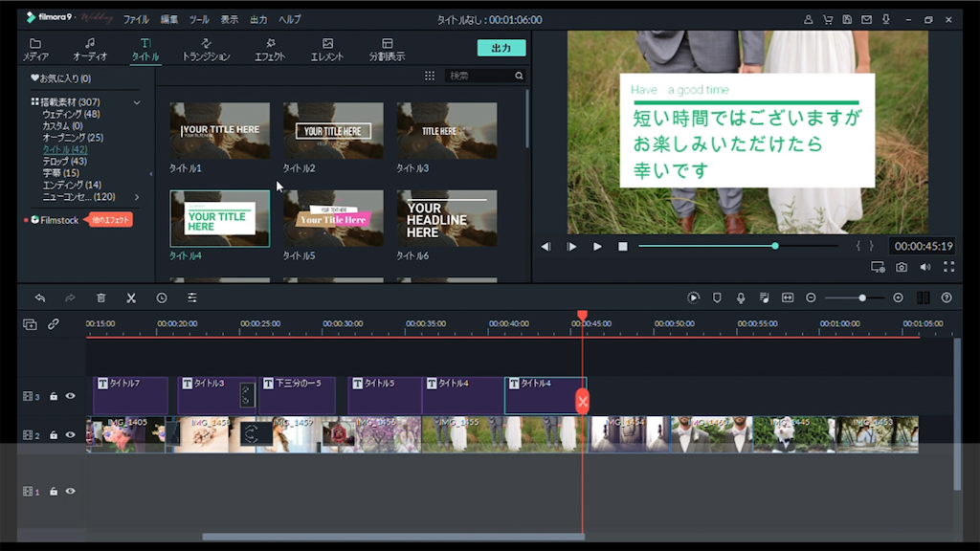Image resolution: width=980 pixels, height=551 pixels.
Task: Toggle the lock on track 2
Action: pyautogui.click(x=54, y=435)
